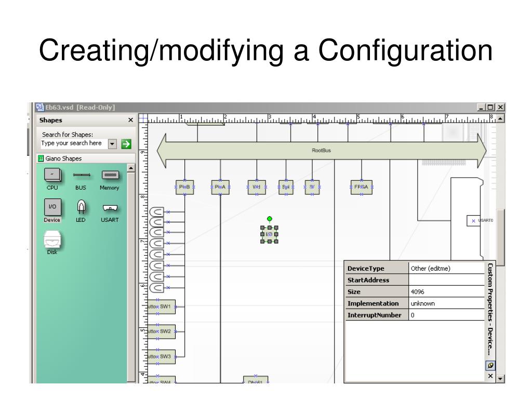Select the FPGA block on the diagram
The image size is (532, 399).
click(x=362, y=187)
